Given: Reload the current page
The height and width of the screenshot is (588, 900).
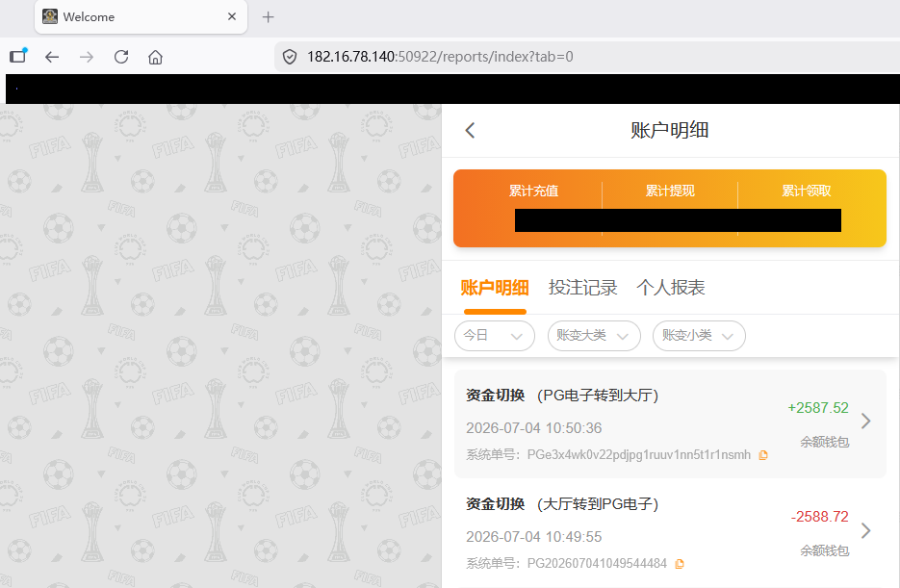Looking at the screenshot, I should (121, 57).
